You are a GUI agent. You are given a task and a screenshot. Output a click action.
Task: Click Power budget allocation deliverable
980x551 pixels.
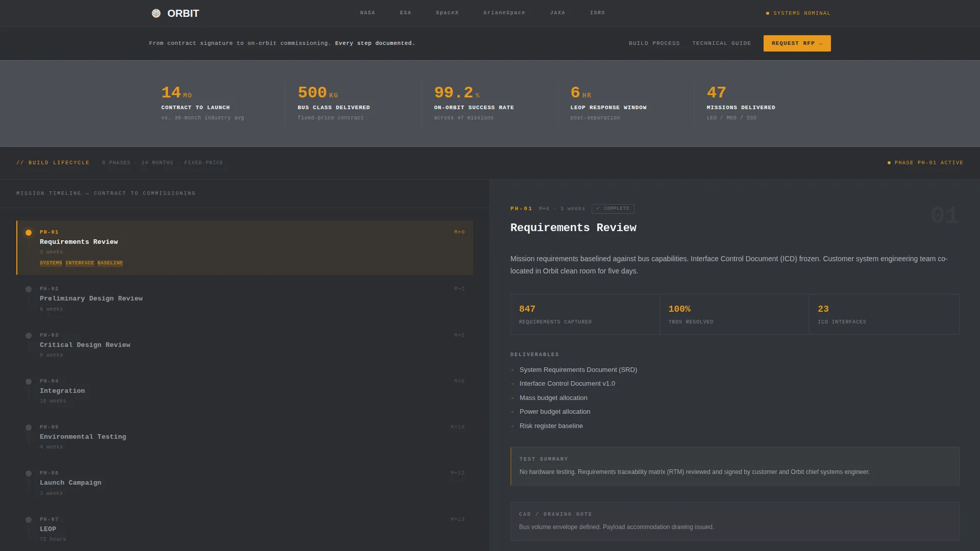[x=555, y=412]
